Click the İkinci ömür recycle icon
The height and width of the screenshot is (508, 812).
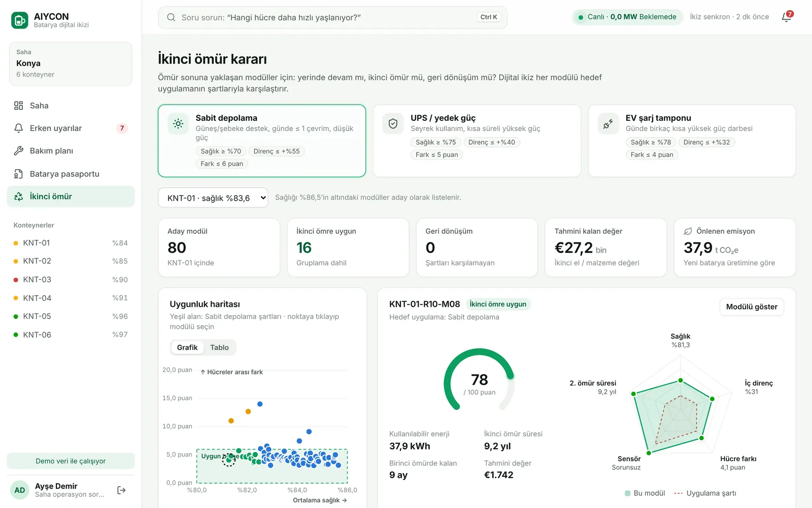click(19, 197)
